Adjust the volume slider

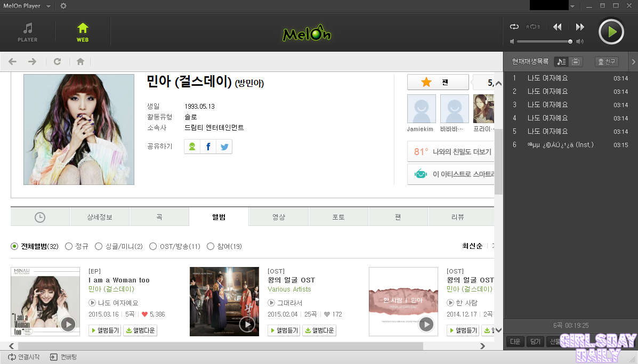(544, 42)
